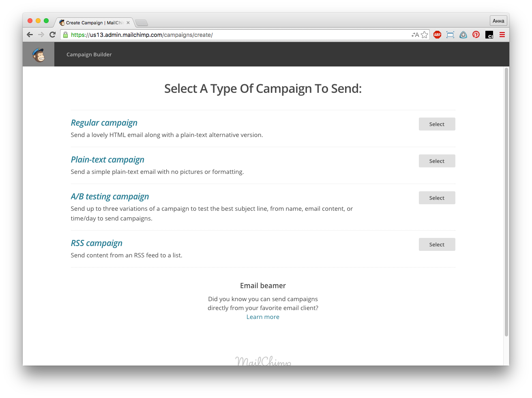Open the Adblock Plus extension
The image size is (532, 398).
[437, 35]
